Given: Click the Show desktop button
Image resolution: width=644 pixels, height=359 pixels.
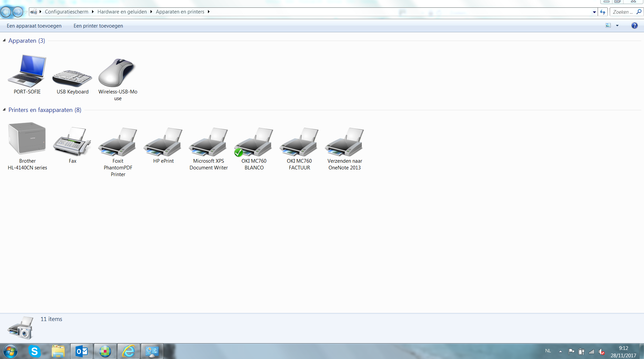Looking at the screenshot, I should coord(642,351).
